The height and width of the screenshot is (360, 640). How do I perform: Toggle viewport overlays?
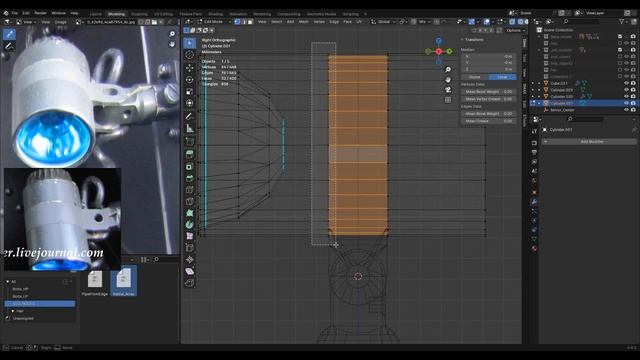click(x=487, y=22)
